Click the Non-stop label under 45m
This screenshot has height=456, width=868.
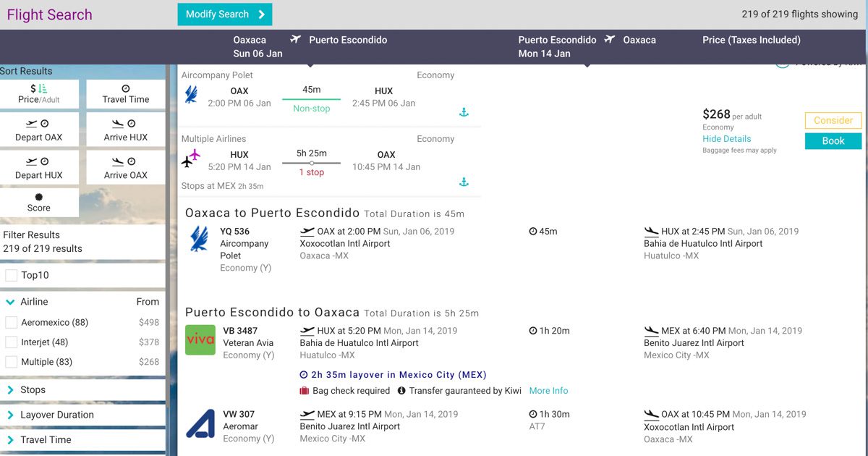tap(312, 109)
